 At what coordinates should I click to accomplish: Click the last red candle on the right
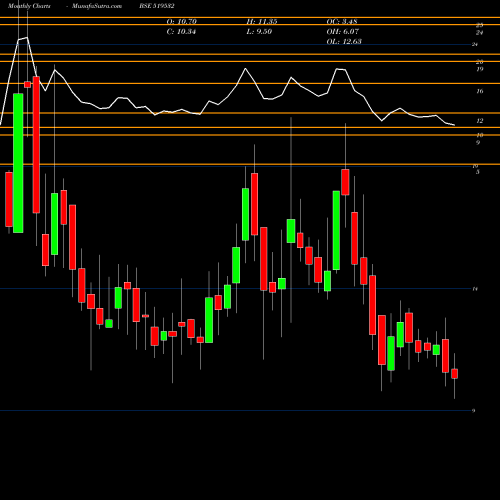(454, 374)
